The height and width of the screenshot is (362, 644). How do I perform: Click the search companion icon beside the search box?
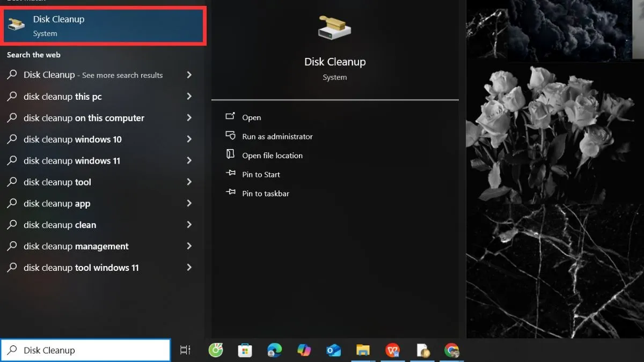click(185, 350)
